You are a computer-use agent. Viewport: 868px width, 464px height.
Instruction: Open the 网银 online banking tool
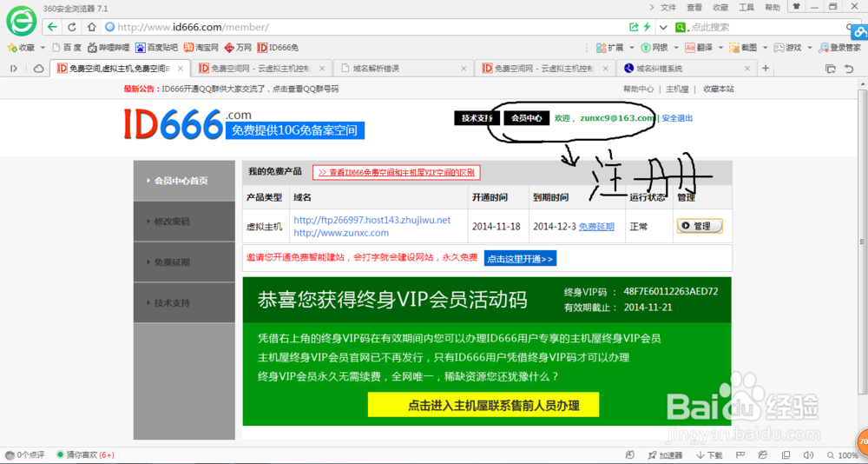click(654, 48)
